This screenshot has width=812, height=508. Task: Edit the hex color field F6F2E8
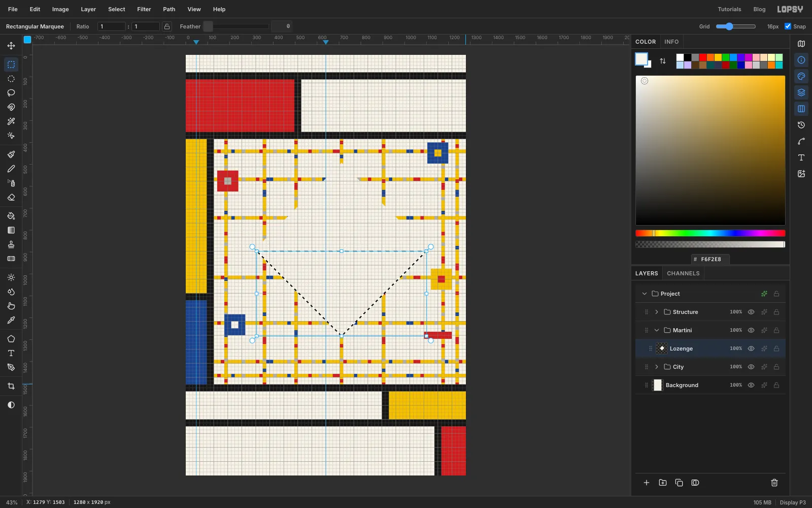710,259
